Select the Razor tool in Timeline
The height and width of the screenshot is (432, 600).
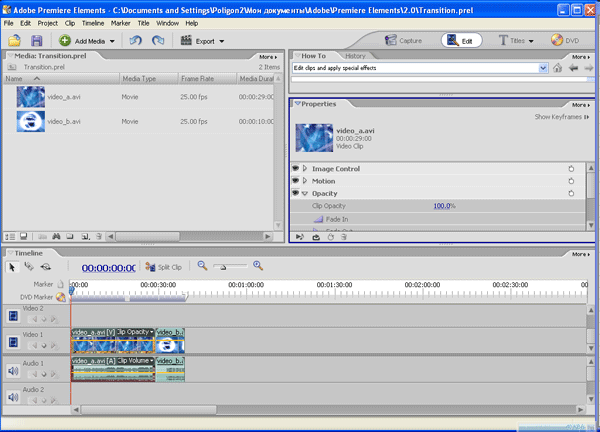click(29, 266)
